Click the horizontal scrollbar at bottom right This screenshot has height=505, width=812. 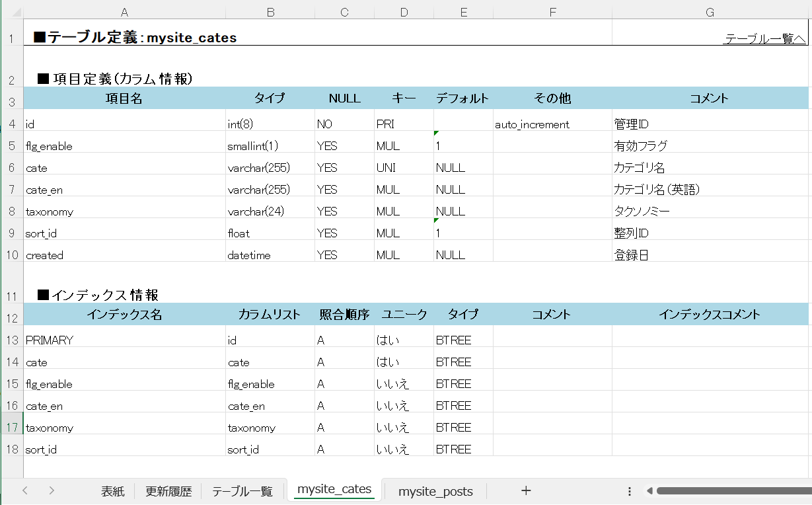(x=727, y=490)
